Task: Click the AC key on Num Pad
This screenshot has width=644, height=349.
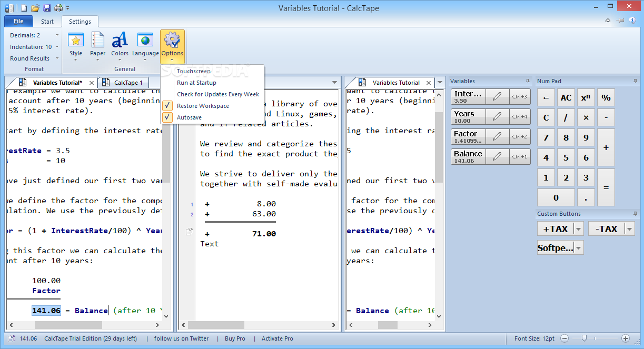Action: 566,97
